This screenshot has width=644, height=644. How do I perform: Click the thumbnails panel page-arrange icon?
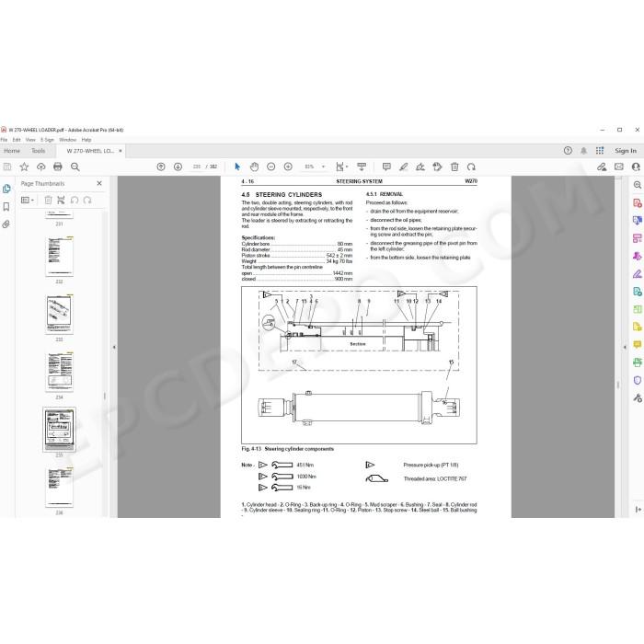click(x=61, y=200)
